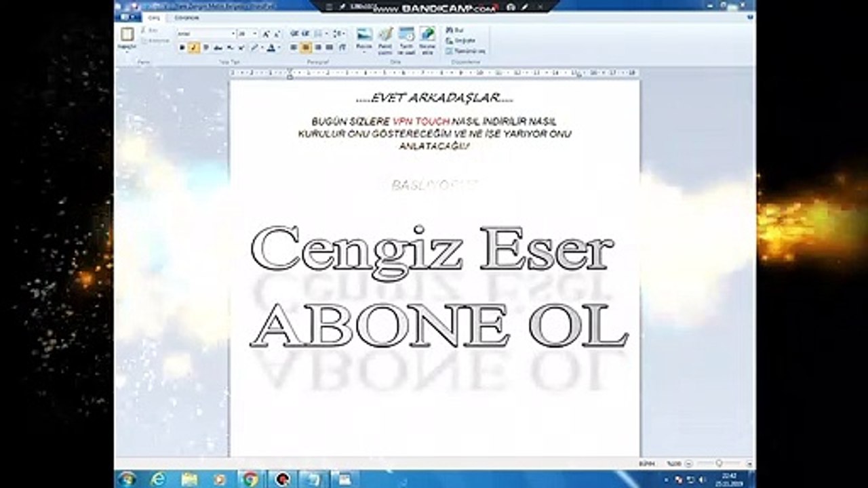Open Windows Start menu
This screenshot has height=488, width=868.
point(126,479)
